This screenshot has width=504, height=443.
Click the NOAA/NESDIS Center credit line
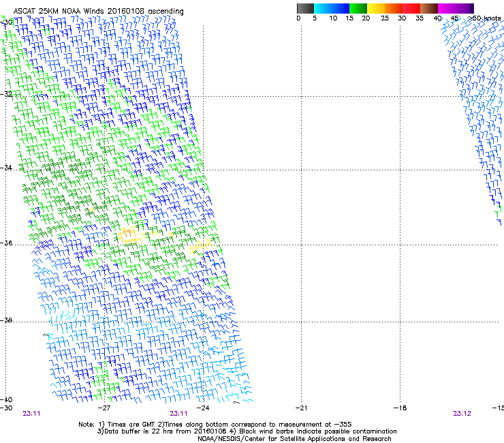(294, 439)
